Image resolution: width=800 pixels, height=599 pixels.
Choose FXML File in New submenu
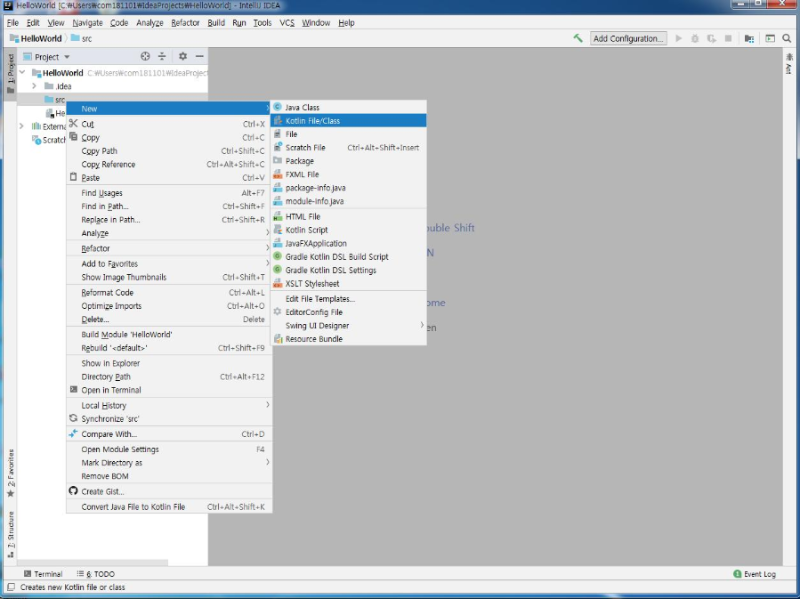click(x=348, y=174)
